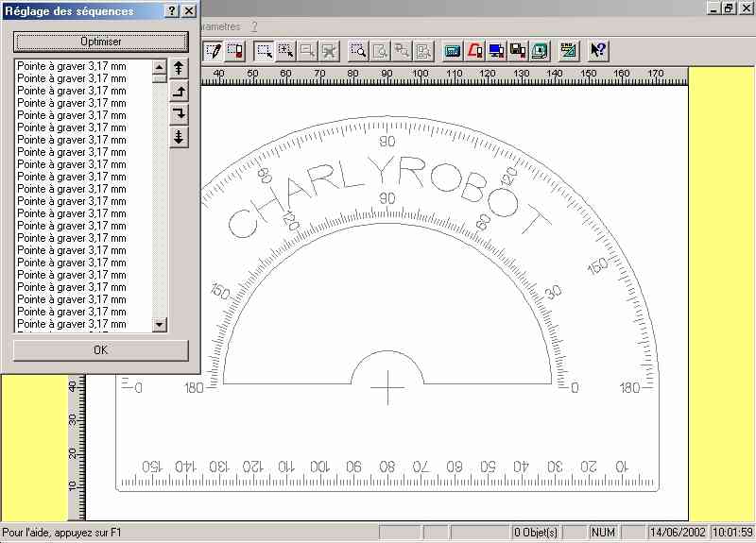Open the blue calculator-style toolbar icon
The width and height of the screenshot is (756, 543).
453,51
